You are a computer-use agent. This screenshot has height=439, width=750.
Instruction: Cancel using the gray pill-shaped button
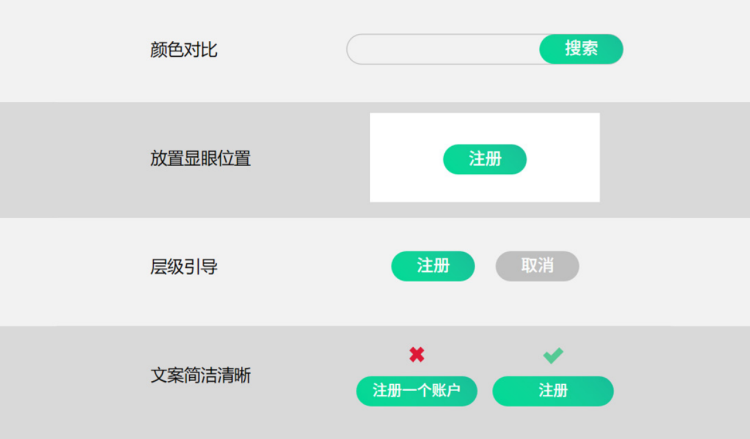click(x=537, y=266)
